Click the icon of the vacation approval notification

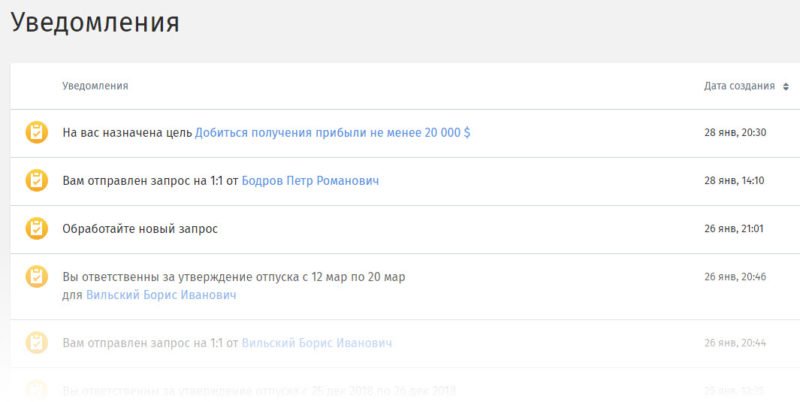coord(36,277)
